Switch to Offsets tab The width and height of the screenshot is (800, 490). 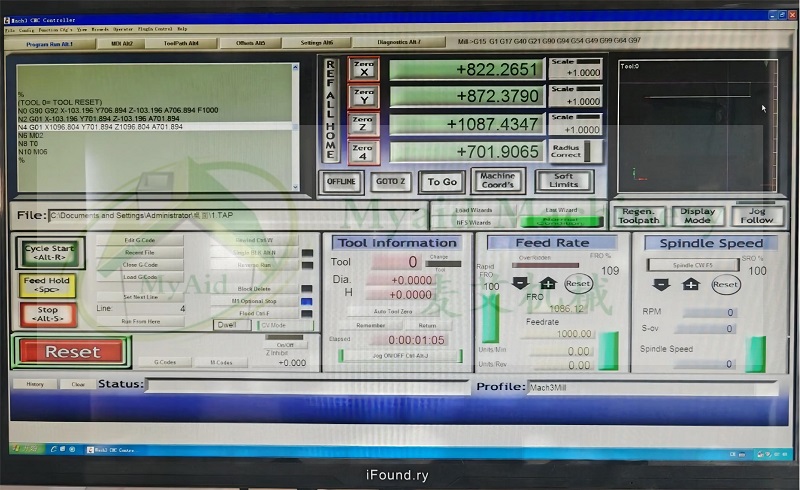pyautogui.click(x=250, y=43)
